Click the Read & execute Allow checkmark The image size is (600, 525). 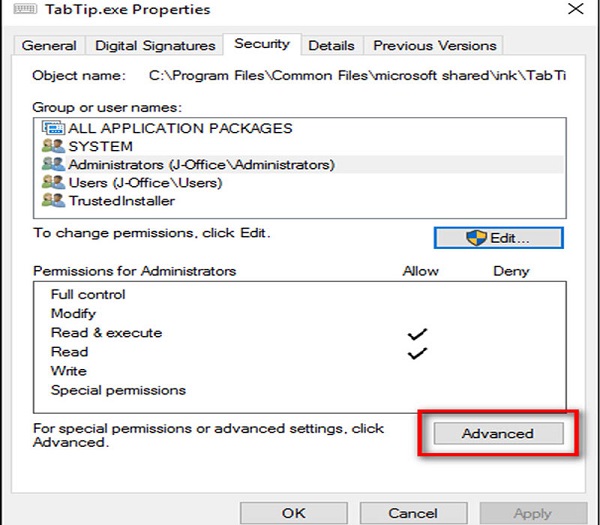tap(417, 333)
